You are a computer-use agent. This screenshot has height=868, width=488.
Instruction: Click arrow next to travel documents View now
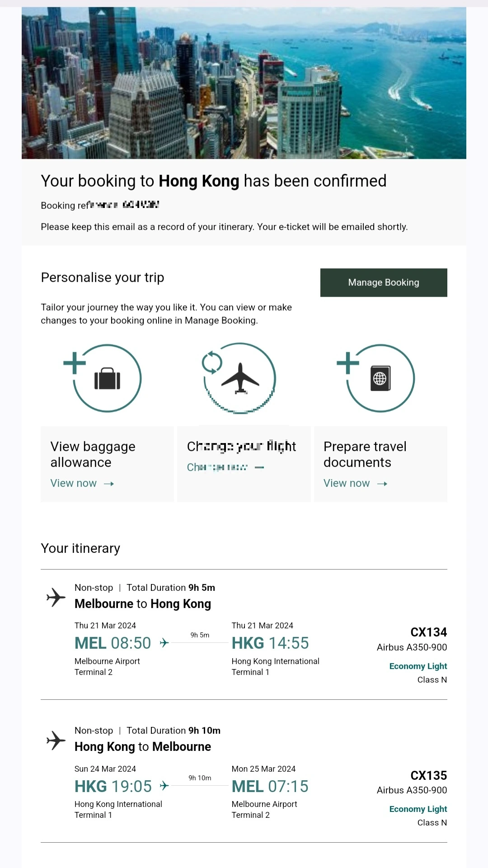(x=382, y=484)
